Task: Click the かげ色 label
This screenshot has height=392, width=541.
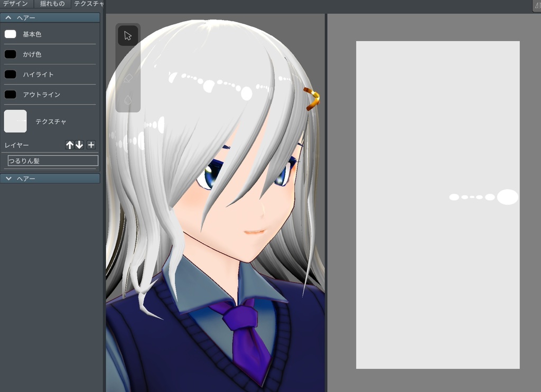Action: click(x=32, y=54)
